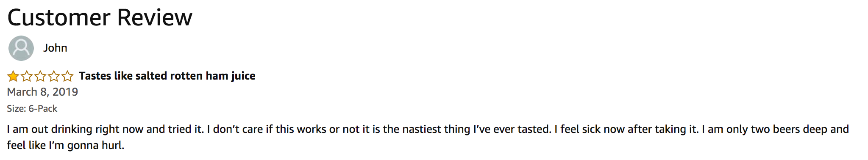Select the fourth empty rating star
The image size is (868, 160).
[x=54, y=76]
